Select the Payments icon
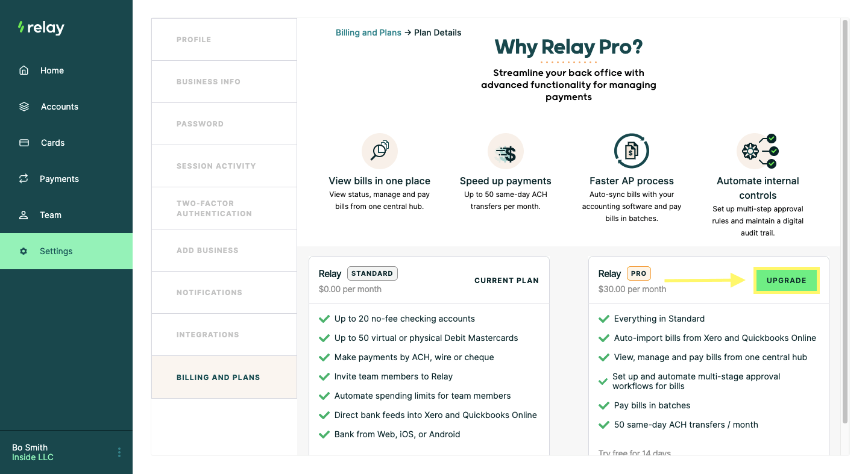Viewport: 868px width, 474px height. pyautogui.click(x=24, y=179)
